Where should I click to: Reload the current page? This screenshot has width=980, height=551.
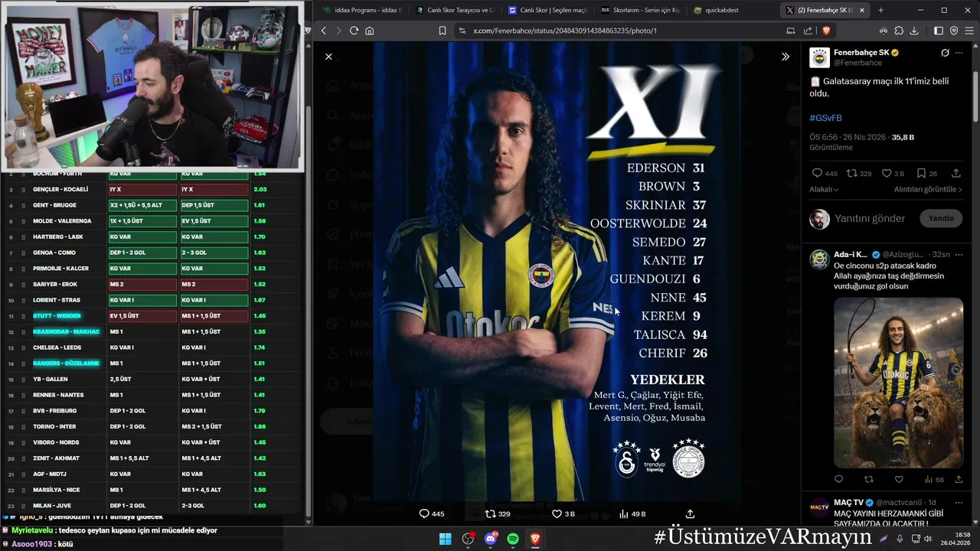pos(354,31)
